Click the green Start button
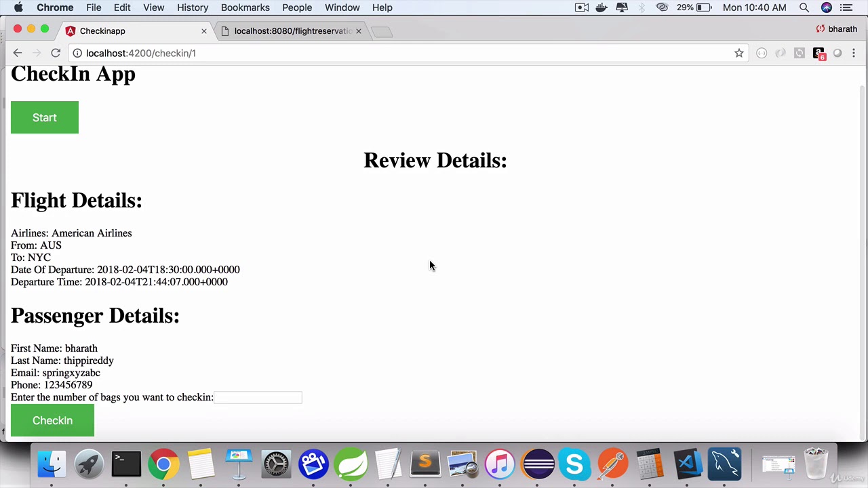This screenshot has width=868, height=488. click(45, 117)
